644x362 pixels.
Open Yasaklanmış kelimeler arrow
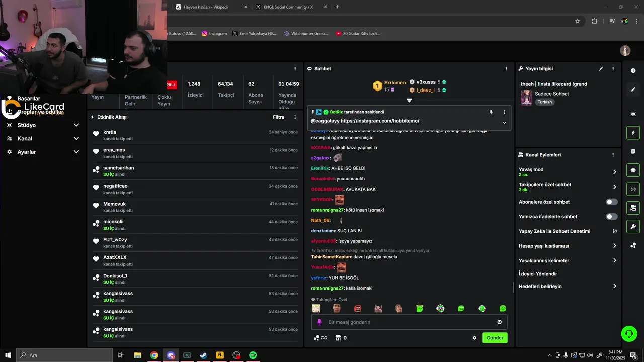614,260
